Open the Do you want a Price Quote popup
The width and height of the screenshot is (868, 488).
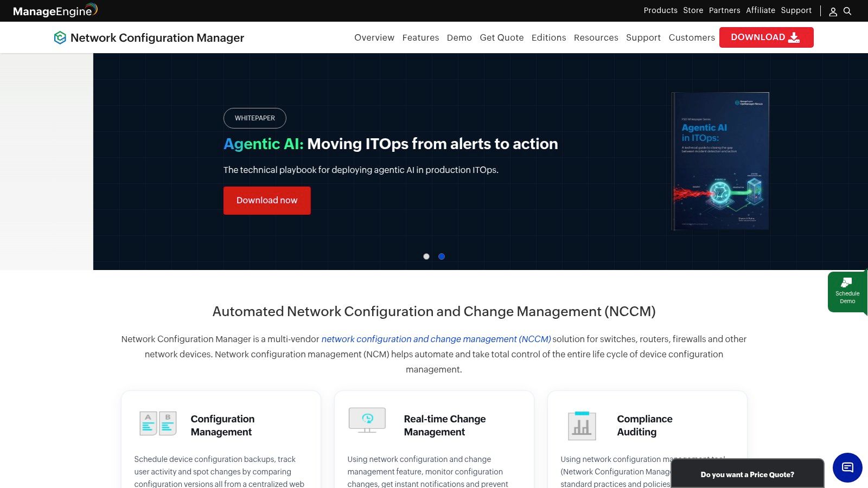(x=747, y=474)
